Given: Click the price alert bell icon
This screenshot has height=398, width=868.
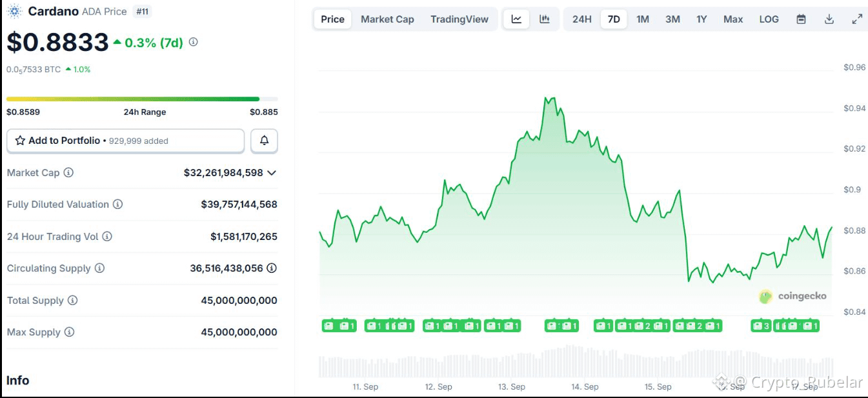Looking at the screenshot, I should [264, 141].
